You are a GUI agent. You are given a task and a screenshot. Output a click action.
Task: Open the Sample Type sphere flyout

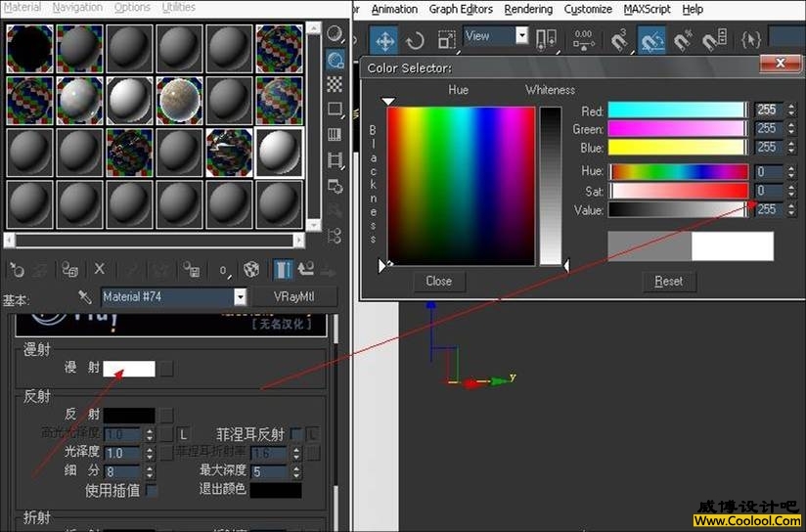coord(335,34)
